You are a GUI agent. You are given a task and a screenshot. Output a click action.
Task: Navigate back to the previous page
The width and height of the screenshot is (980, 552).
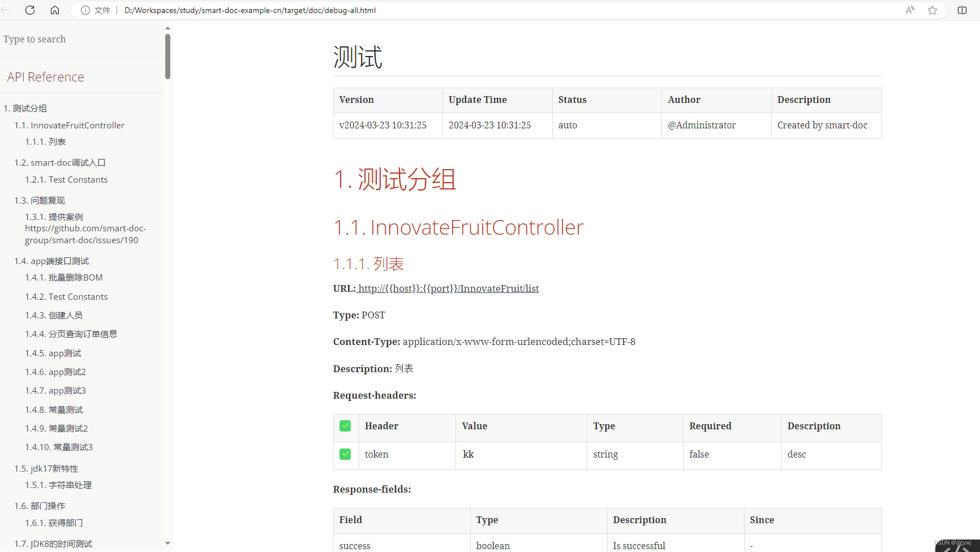[x=6, y=10]
